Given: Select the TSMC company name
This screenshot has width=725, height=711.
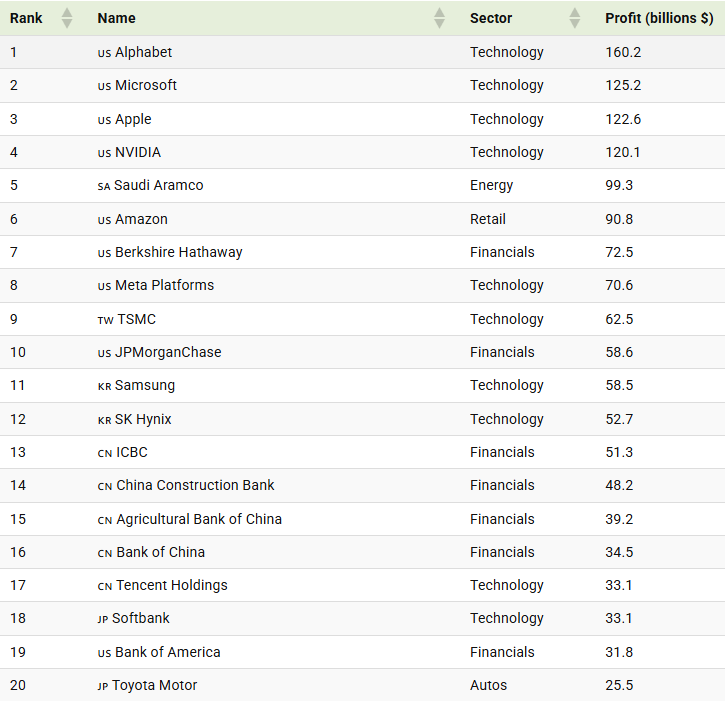Looking at the screenshot, I should [x=136, y=319].
